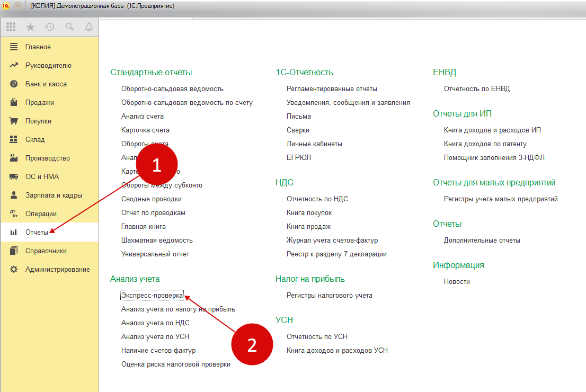Open the Справочники section
Viewport: 586px width, 392px height.
tap(46, 251)
